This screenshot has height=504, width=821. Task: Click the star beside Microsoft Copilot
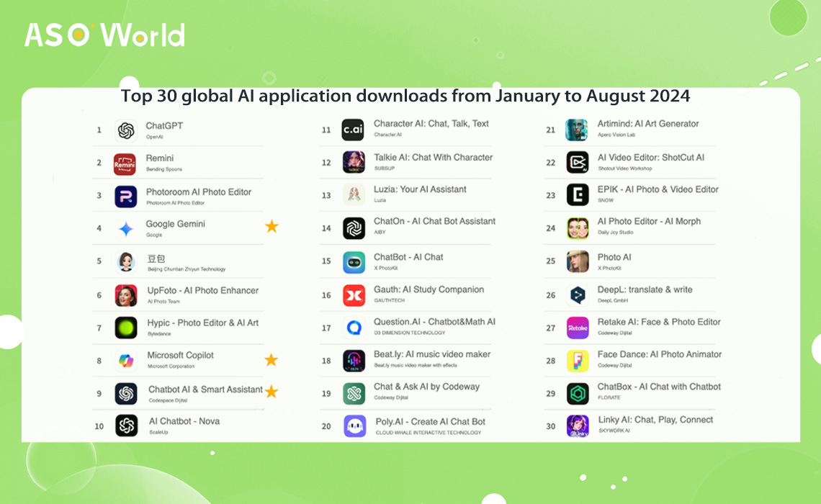[272, 359]
